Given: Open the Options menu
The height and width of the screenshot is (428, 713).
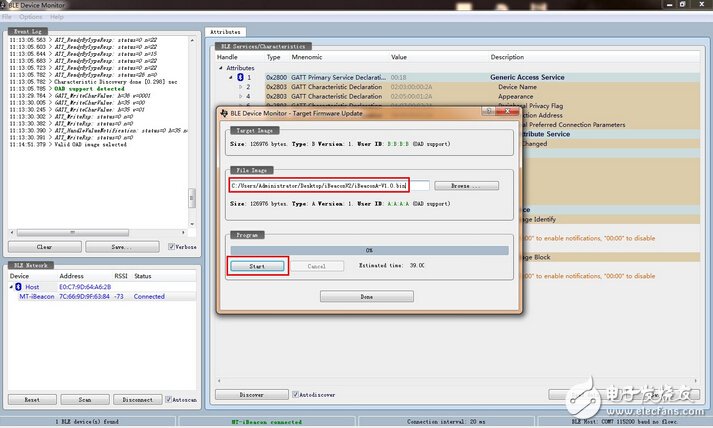Looking at the screenshot, I should pos(30,17).
